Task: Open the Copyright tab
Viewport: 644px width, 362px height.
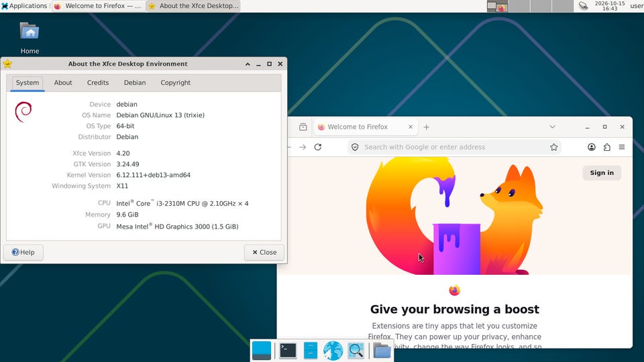Action: tap(175, 82)
